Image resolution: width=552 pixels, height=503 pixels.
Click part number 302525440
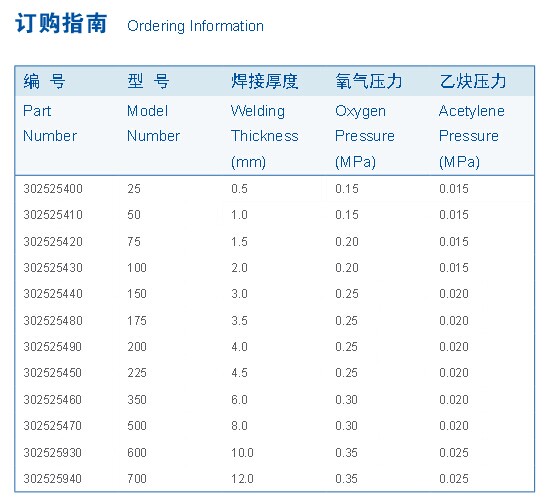[x=53, y=294]
